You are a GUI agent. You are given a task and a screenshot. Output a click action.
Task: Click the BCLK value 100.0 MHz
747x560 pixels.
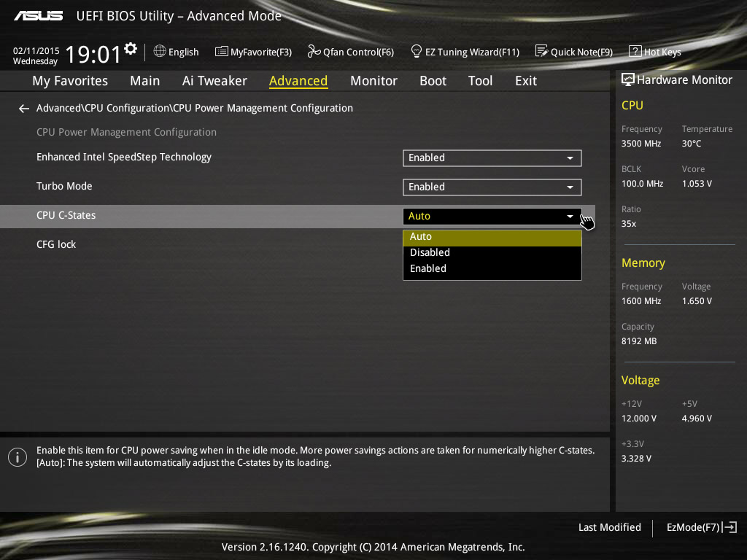pyautogui.click(x=642, y=183)
